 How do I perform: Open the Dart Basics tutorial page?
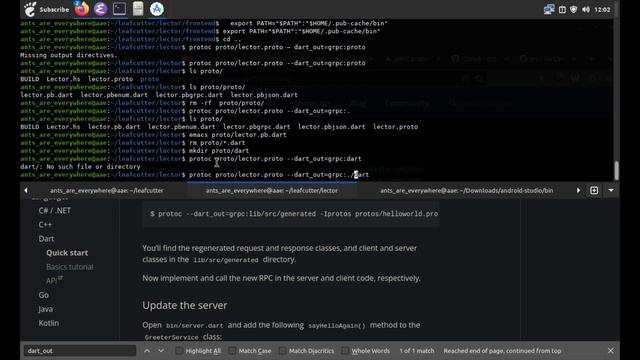point(70,267)
